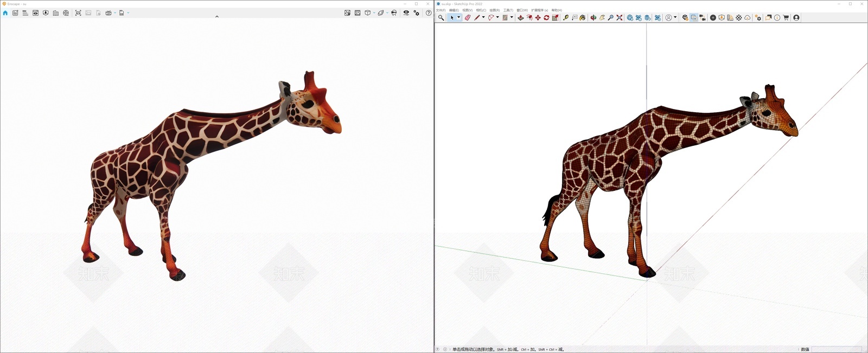The height and width of the screenshot is (353, 868).
Task: Expand the line tool dropdown arrow
Action: 483,17
